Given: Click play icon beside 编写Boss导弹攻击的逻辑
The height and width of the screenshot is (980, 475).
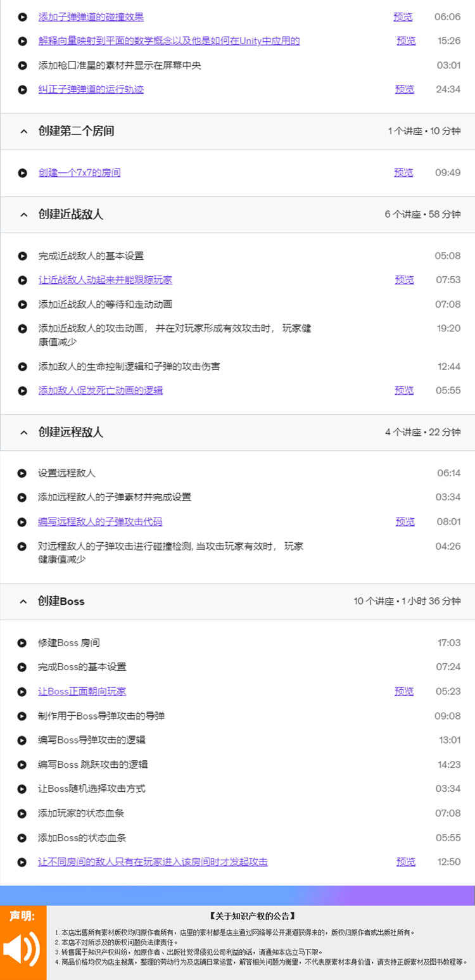Looking at the screenshot, I should (x=23, y=740).
